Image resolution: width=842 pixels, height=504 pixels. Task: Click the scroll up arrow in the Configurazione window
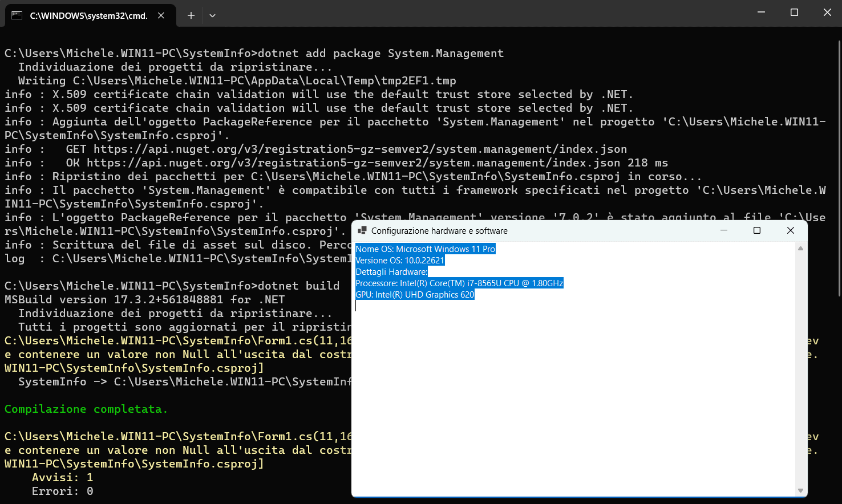tap(800, 249)
